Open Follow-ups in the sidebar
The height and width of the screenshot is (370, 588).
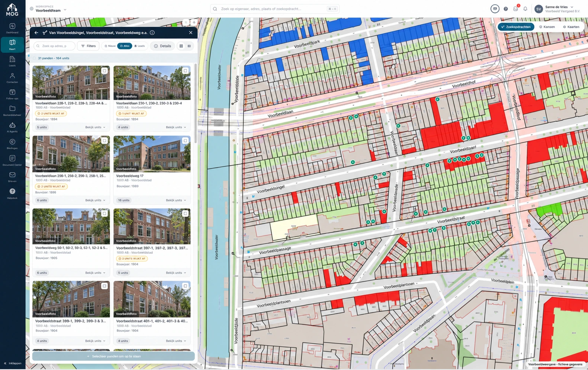12,94
